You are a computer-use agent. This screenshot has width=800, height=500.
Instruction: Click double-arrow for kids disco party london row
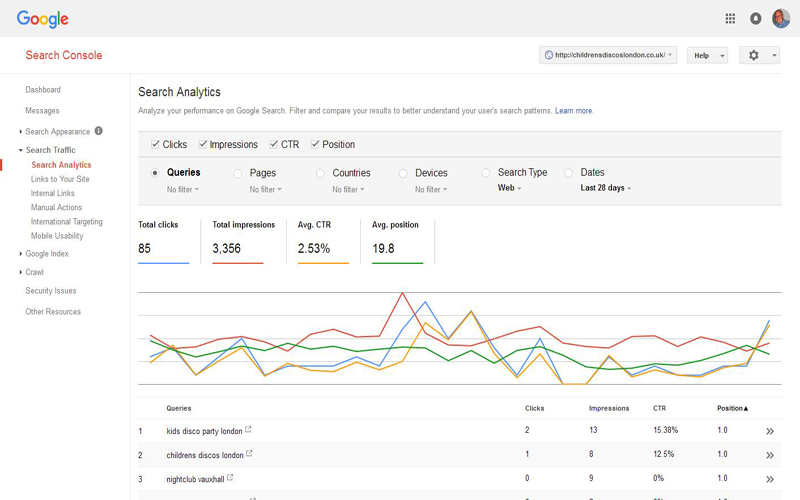click(770, 431)
